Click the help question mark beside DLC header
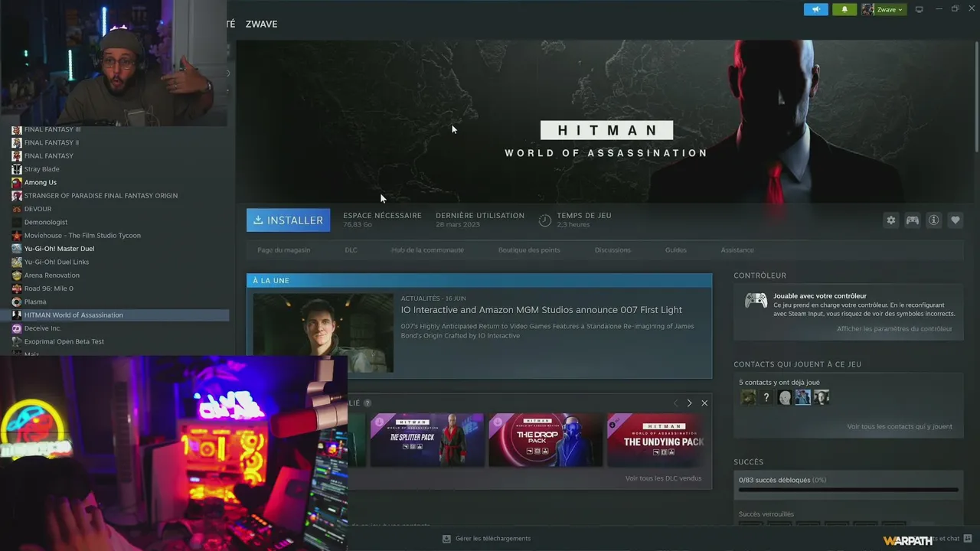 tap(367, 403)
